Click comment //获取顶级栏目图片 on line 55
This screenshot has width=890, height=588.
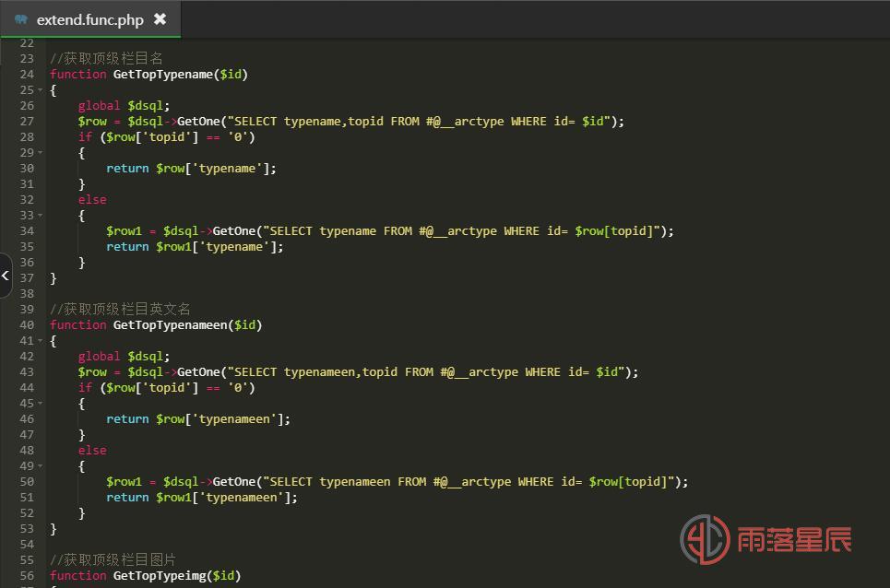[113, 559]
